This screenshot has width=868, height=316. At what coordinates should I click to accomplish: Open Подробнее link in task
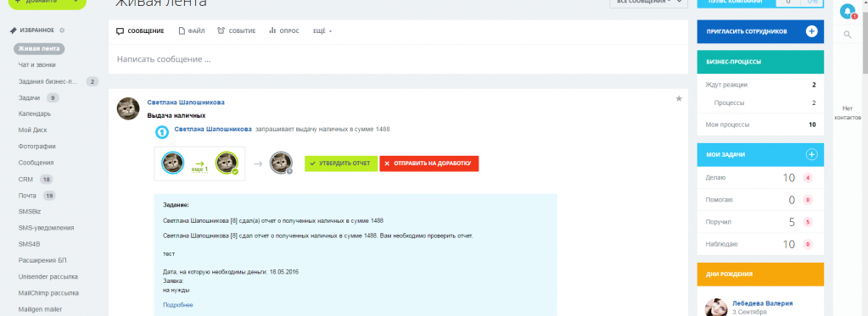click(x=177, y=305)
